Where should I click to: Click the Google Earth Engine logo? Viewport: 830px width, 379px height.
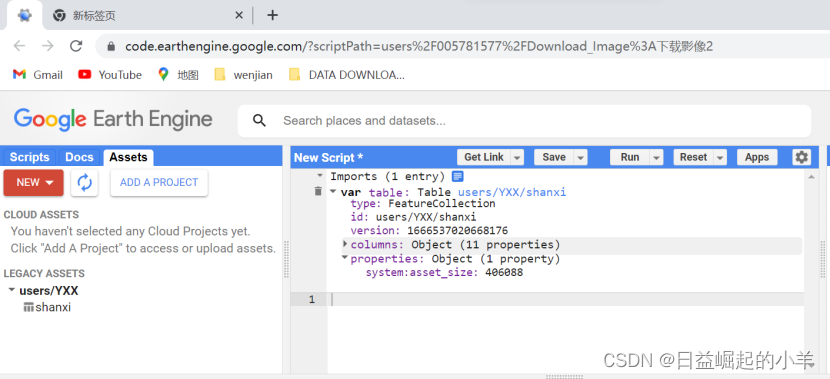113,120
